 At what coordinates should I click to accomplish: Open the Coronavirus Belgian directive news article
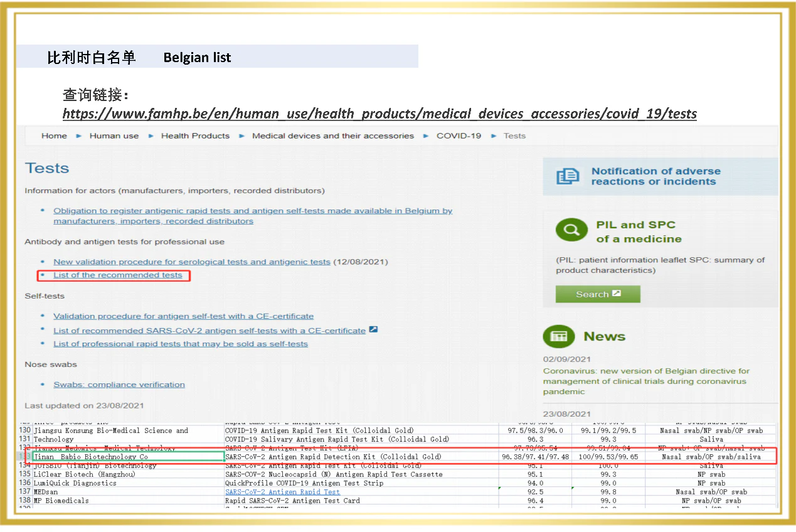646,381
